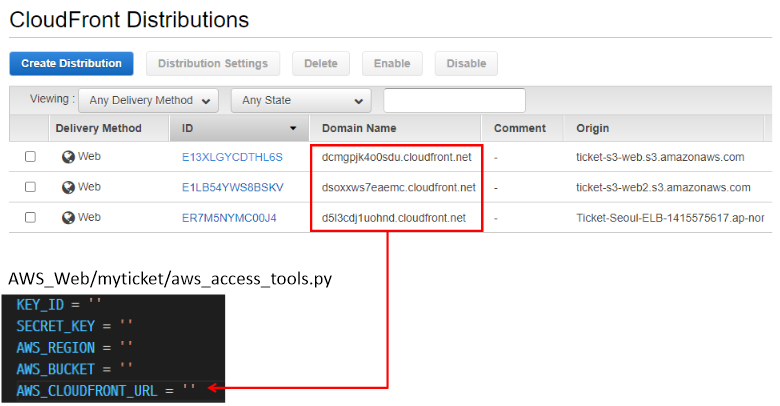This screenshot has width=780, height=406.
Task: Click the AWS_BUCKET code line
Action: [75, 369]
